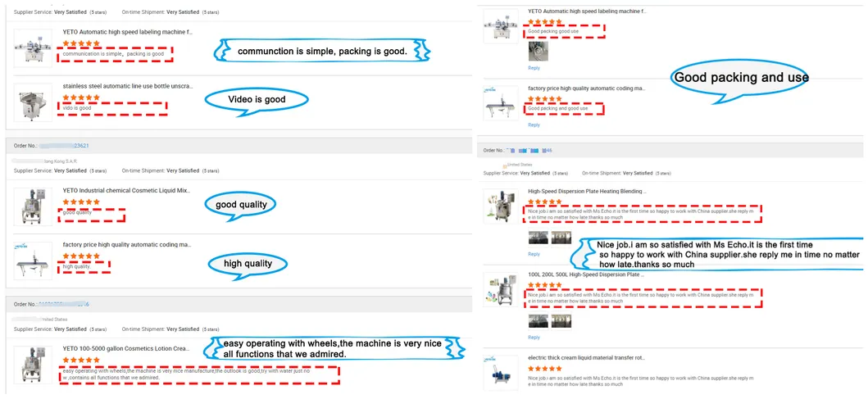
Task: Click the star rating under the bottle unscrambler product
Action: (81, 97)
